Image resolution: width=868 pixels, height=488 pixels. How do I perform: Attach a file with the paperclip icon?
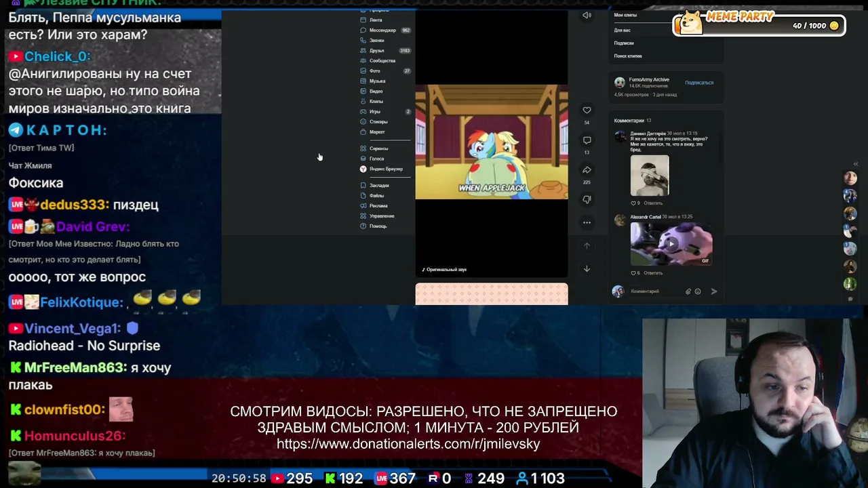click(x=688, y=291)
